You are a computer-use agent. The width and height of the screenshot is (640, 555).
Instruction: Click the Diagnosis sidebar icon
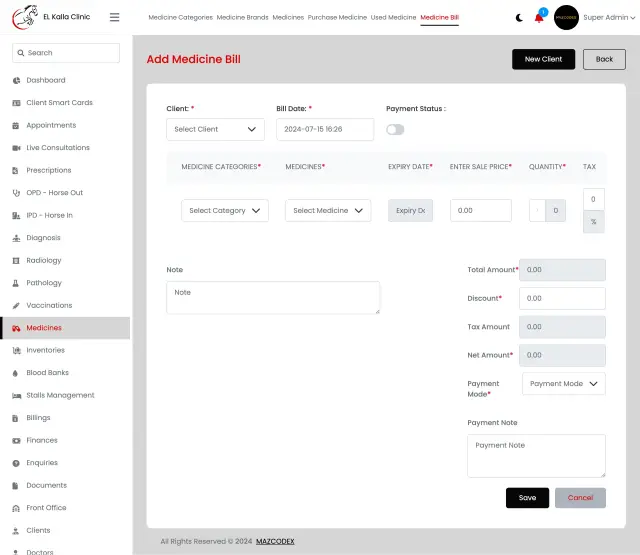pos(16,238)
